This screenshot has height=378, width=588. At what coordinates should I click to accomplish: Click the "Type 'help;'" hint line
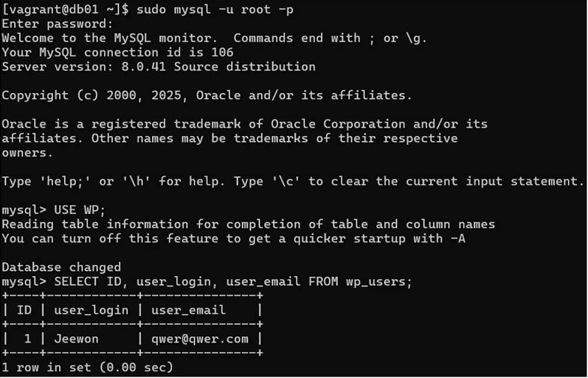pos(291,181)
